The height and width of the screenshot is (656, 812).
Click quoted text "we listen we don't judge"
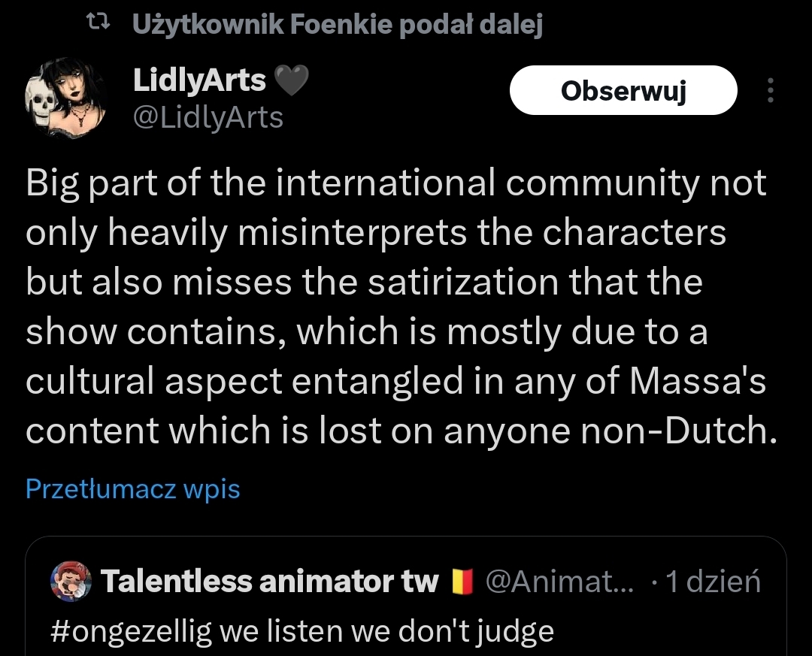(x=386, y=631)
